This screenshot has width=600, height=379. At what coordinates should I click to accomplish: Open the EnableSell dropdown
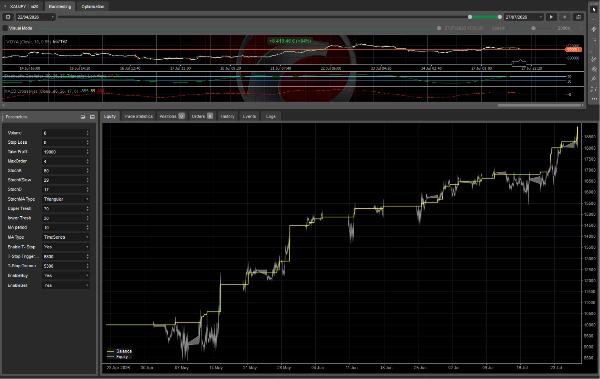[66, 286]
